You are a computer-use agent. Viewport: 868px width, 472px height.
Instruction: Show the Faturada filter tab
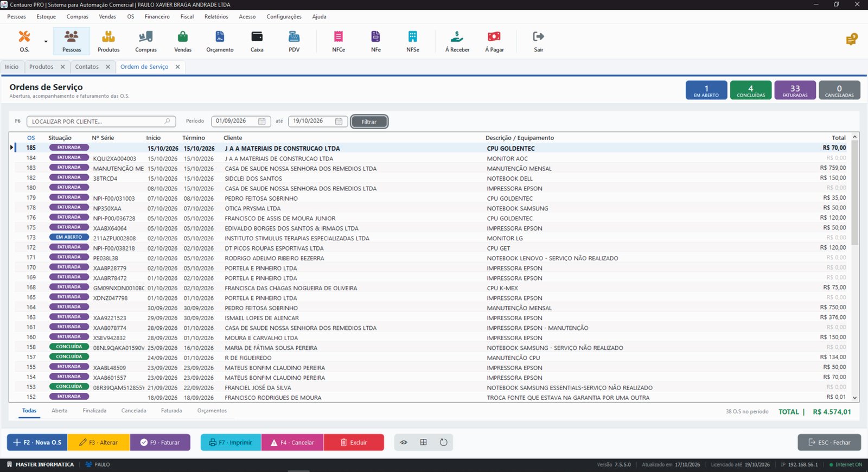pos(171,411)
